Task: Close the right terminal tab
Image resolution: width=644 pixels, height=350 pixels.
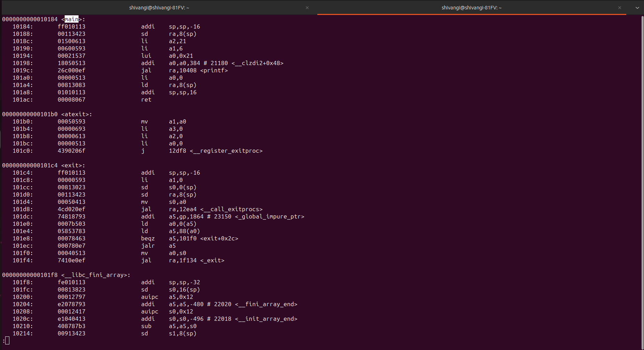Action: point(620,7)
